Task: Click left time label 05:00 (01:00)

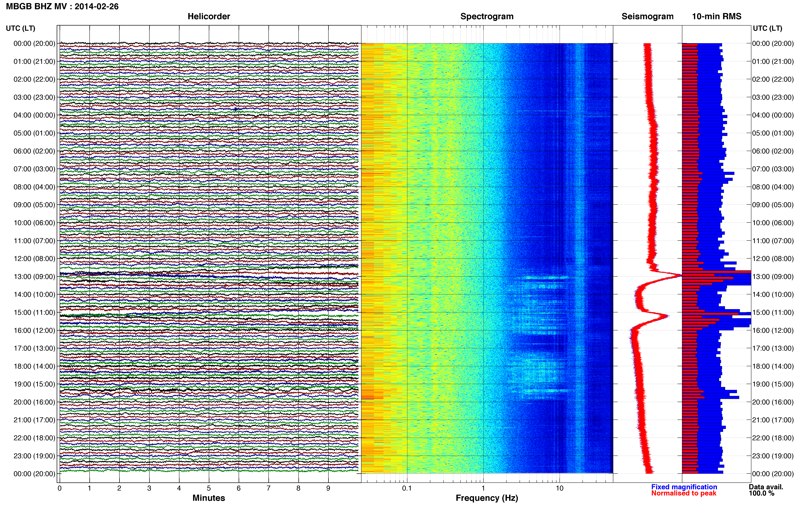Action: [34, 133]
